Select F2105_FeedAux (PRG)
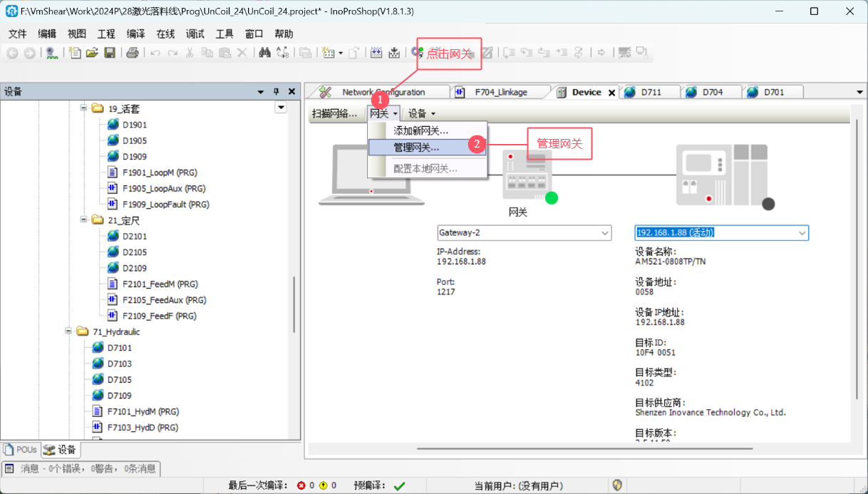Viewport: 868px width, 494px height. coord(157,300)
